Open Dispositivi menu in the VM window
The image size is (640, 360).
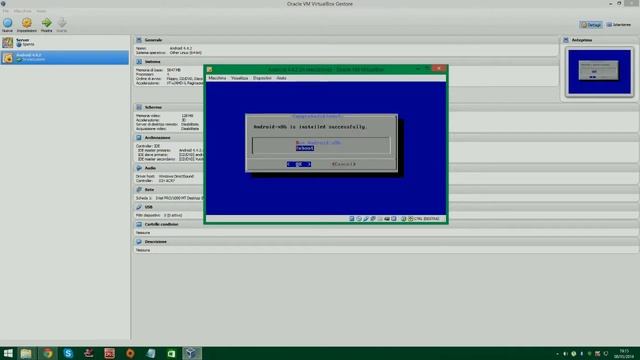(262, 78)
